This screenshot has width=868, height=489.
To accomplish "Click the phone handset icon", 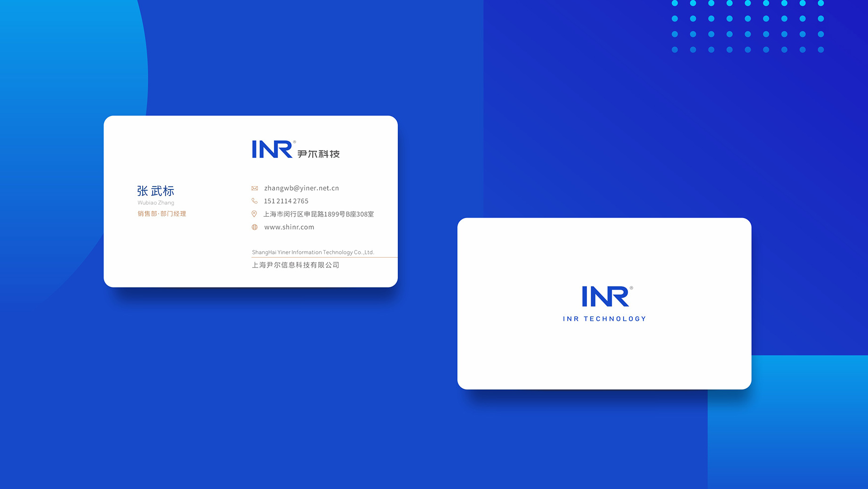I will (255, 201).
